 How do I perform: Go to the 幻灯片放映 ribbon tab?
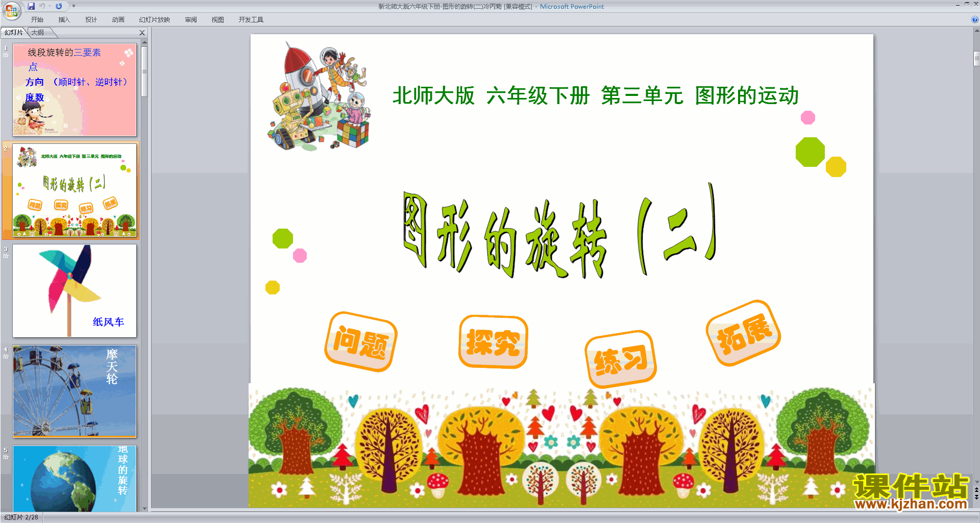[x=154, y=20]
